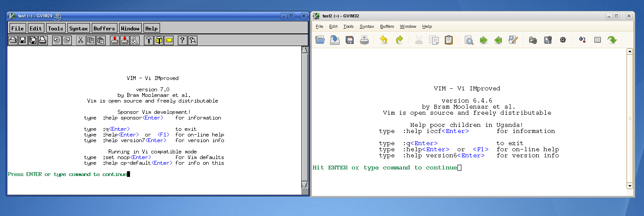The image size is (644, 216).
Task: Paste with GVIM32 clipboard icon
Action: (x=449, y=40)
